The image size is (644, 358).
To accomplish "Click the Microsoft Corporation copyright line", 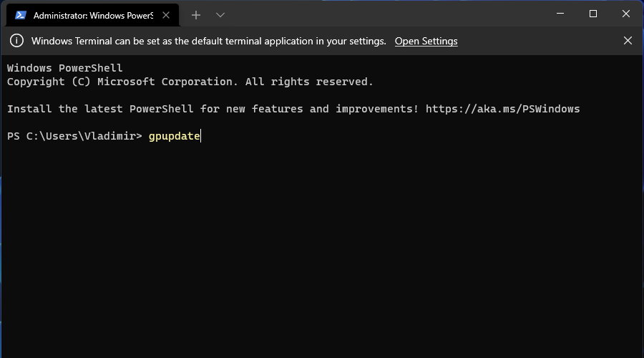I will [190, 82].
